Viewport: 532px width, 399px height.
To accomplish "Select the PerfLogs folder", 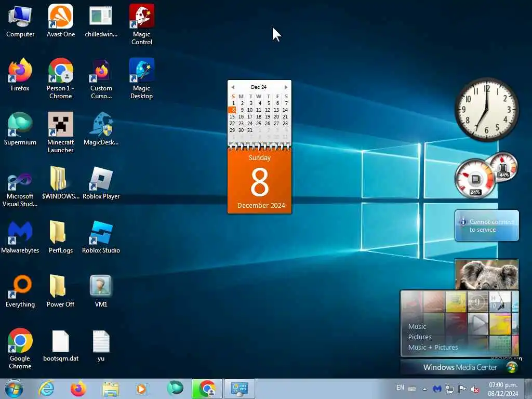I will pyautogui.click(x=61, y=237).
